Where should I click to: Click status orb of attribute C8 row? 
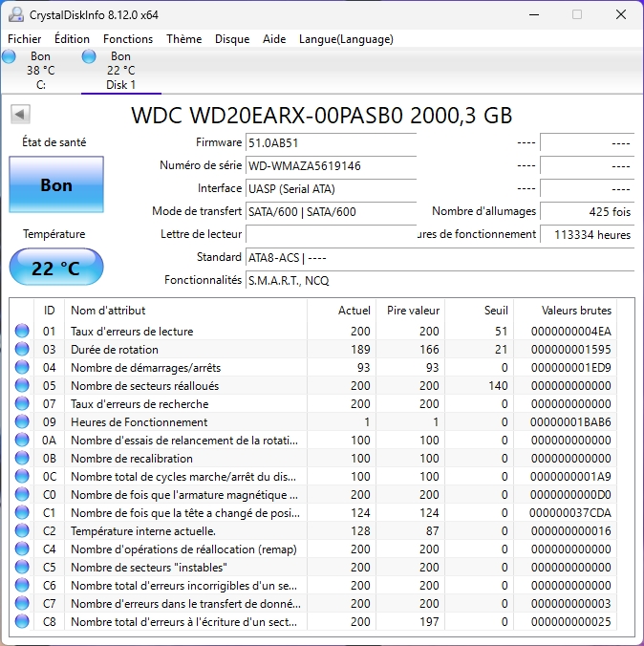point(22,621)
